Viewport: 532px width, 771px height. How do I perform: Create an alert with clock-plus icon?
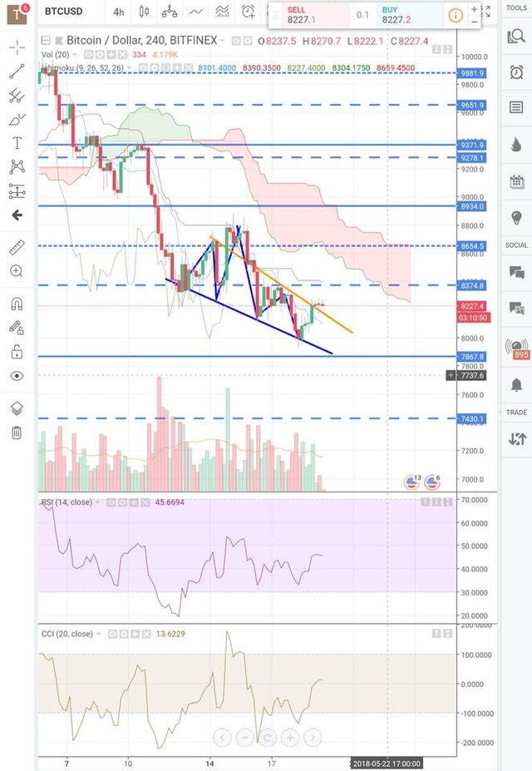click(x=249, y=12)
